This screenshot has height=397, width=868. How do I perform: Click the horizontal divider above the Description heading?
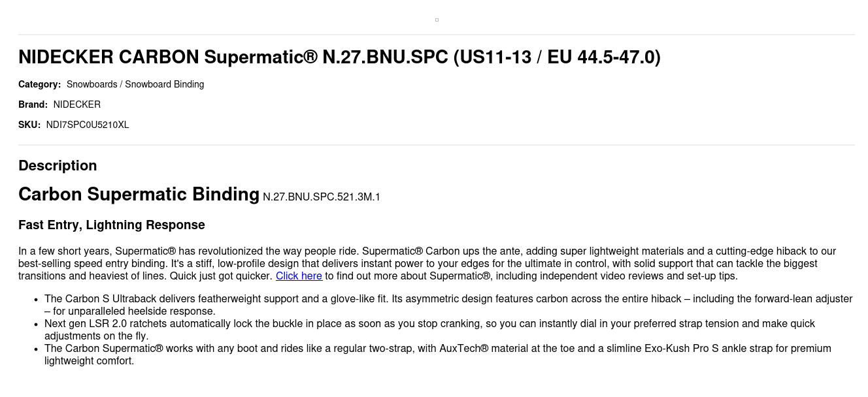pos(437,145)
